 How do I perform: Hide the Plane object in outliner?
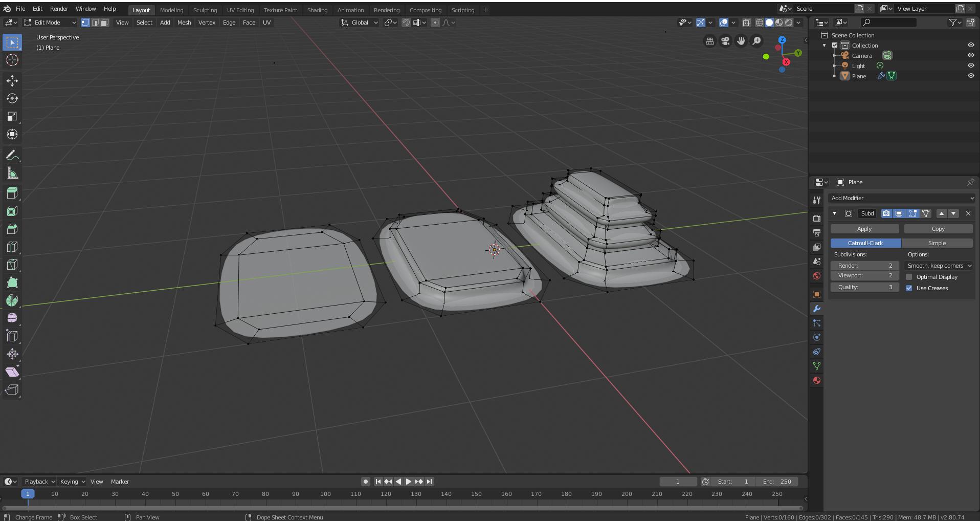pos(970,76)
